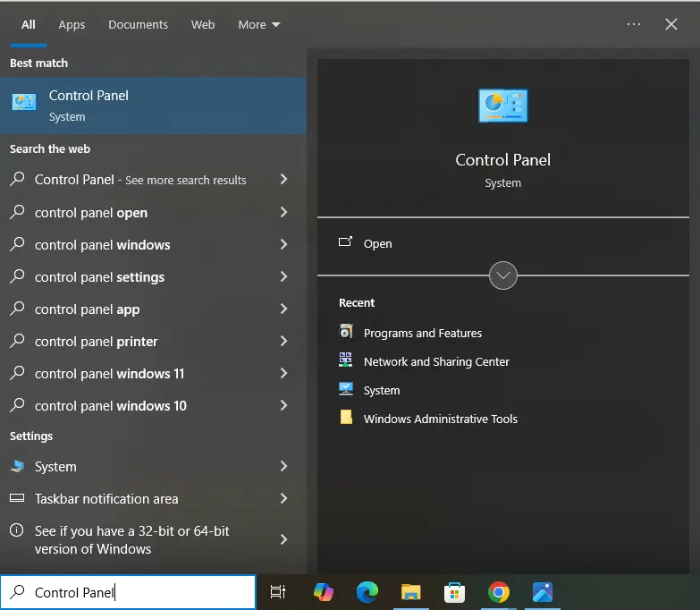700x610 pixels.
Task: Open recent item Programs and Features
Action: 422,333
